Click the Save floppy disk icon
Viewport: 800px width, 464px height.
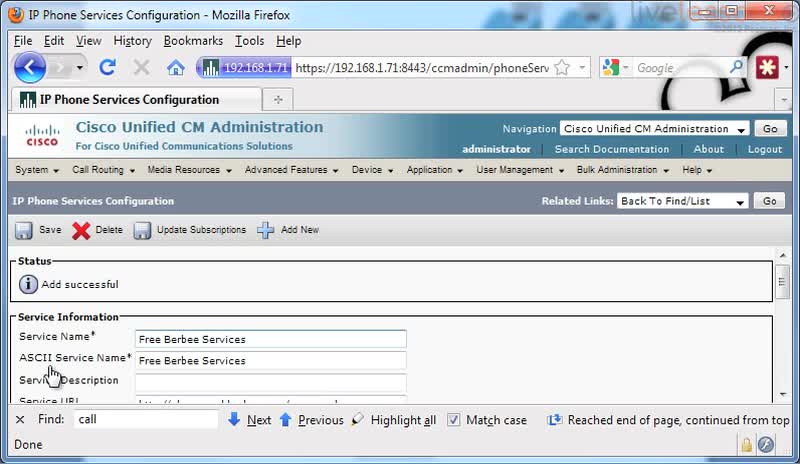click(x=23, y=230)
